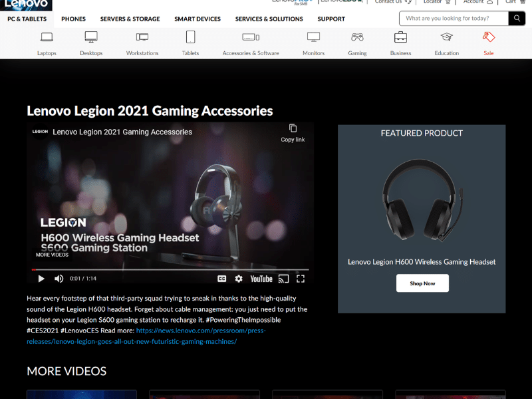Open the Servers & Storage menu
The width and height of the screenshot is (532, 399).
pyautogui.click(x=130, y=19)
